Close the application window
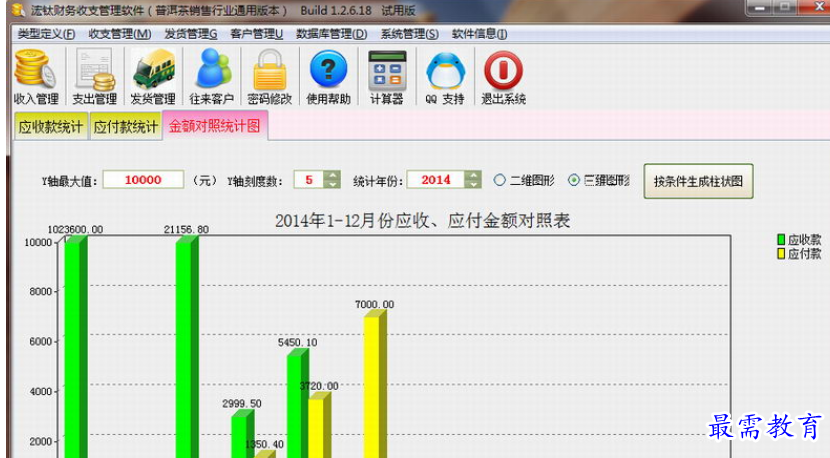830x458 pixels. tap(817, 6)
